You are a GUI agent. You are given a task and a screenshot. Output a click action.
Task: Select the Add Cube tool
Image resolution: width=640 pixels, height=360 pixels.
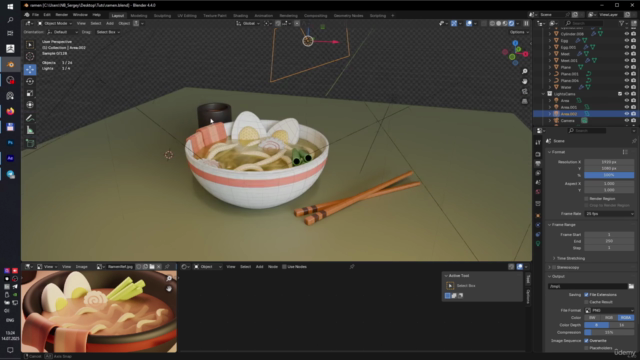[x=30, y=143]
